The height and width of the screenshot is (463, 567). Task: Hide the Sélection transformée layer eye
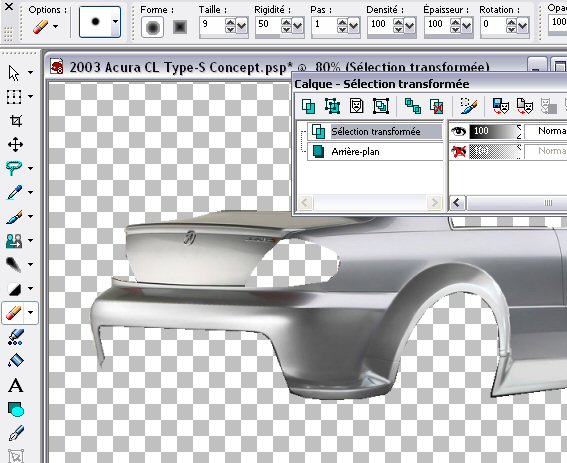click(459, 131)
